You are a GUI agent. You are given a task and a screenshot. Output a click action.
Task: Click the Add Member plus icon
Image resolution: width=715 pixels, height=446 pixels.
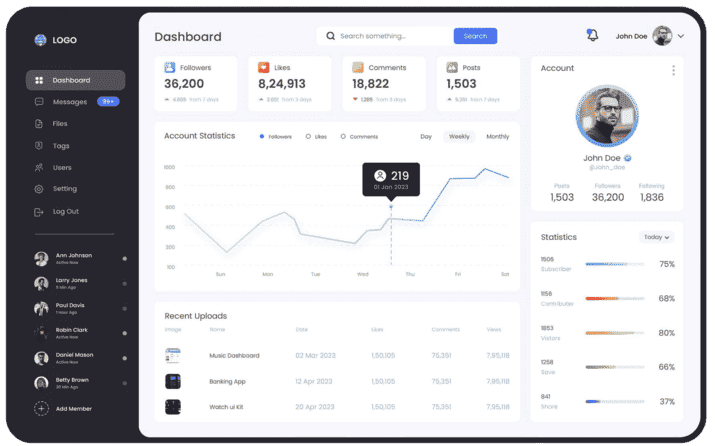(x=41, y=408)
